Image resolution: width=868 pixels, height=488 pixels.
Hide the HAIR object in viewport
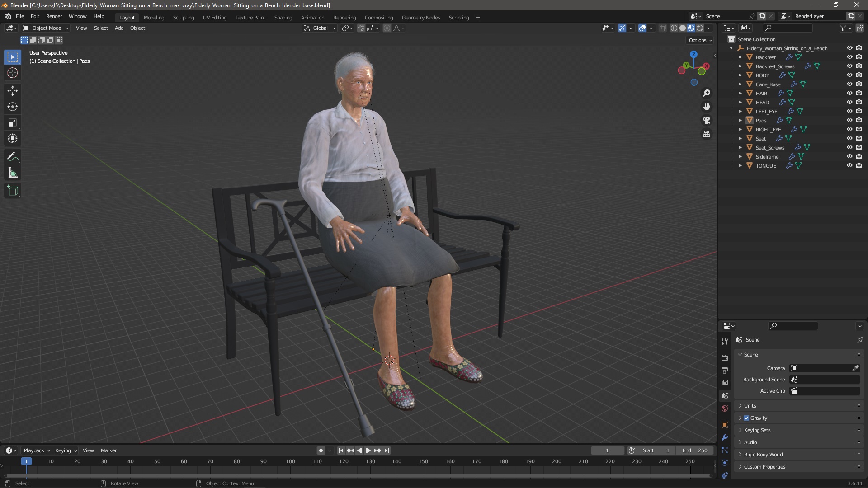(849, 93)
